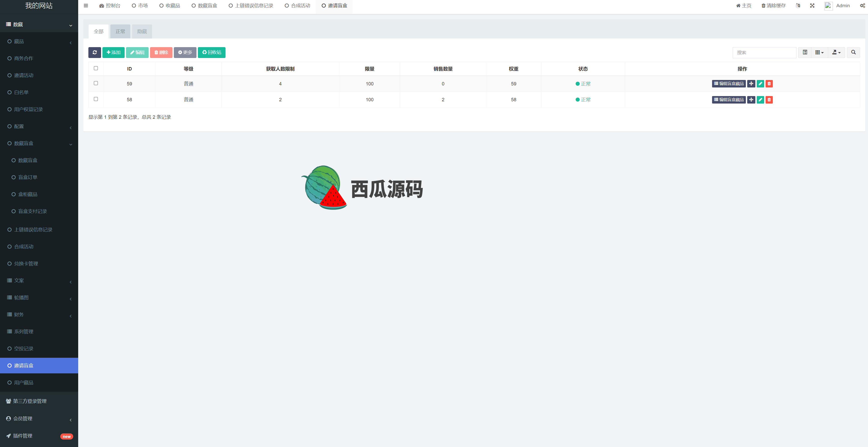The image size is (868, 447).
Task: Open the 合成活动 top tab
Action: coord(297,6)
